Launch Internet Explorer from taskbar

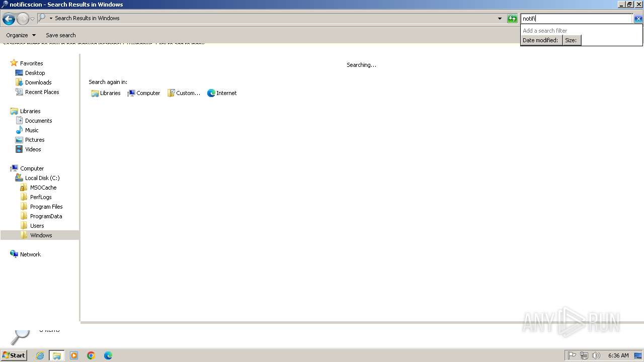point(40,355)
